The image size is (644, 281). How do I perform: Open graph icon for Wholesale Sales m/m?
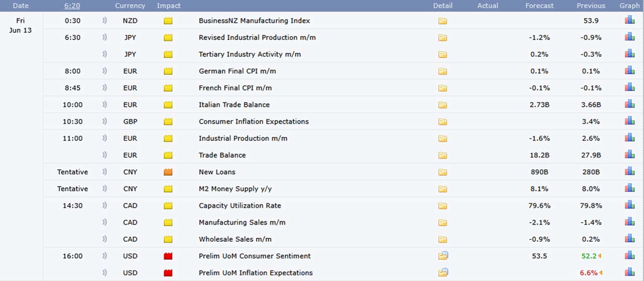point(629,239)
